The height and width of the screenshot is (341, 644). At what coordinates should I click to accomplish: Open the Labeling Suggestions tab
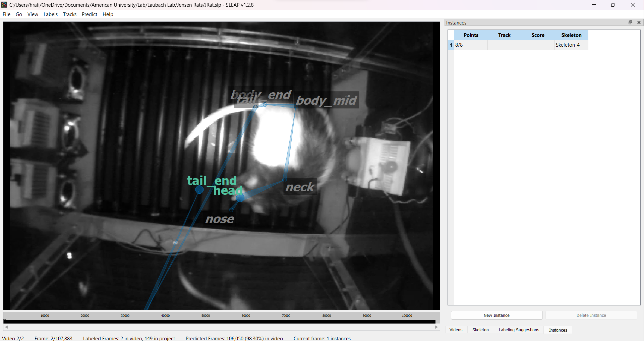519,330
